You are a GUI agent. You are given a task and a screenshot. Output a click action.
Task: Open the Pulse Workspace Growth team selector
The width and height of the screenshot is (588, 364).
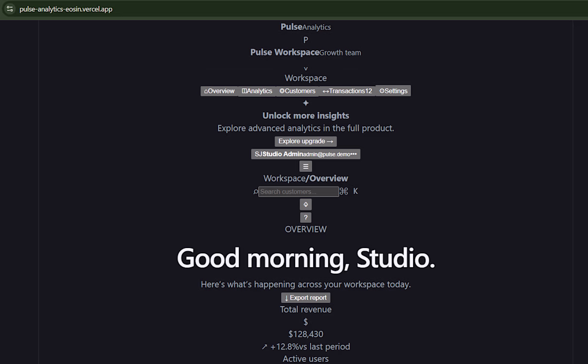tap(306, 52)
